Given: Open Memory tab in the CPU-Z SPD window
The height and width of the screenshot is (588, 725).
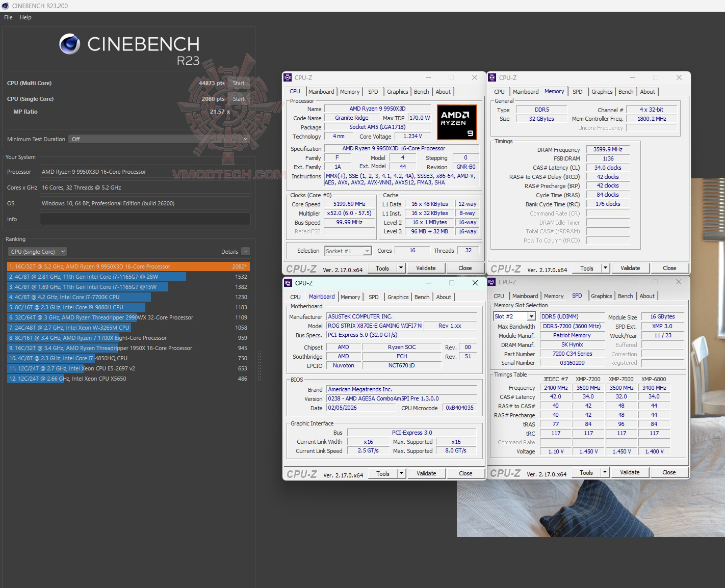Looking at the screenshot, I should (554, 296).
